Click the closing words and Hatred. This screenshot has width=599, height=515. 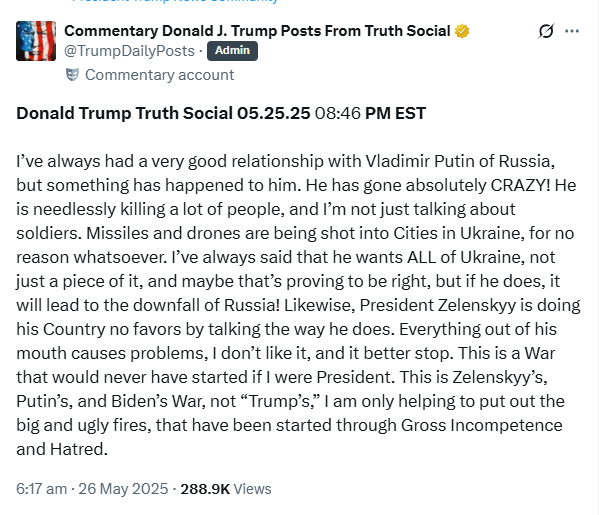point(62,449)
